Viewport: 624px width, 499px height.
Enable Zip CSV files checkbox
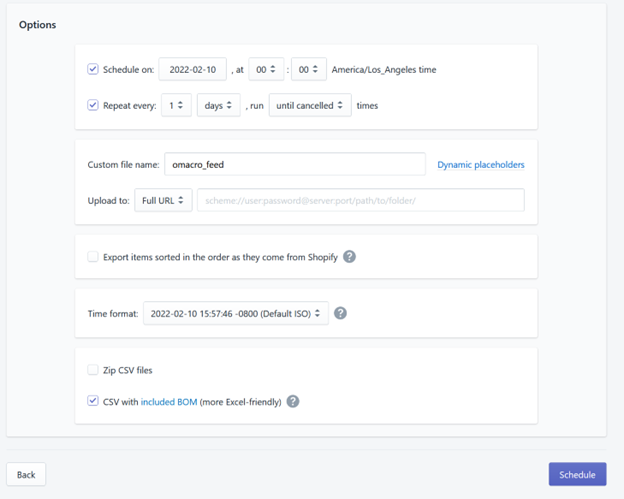point(93,370)
